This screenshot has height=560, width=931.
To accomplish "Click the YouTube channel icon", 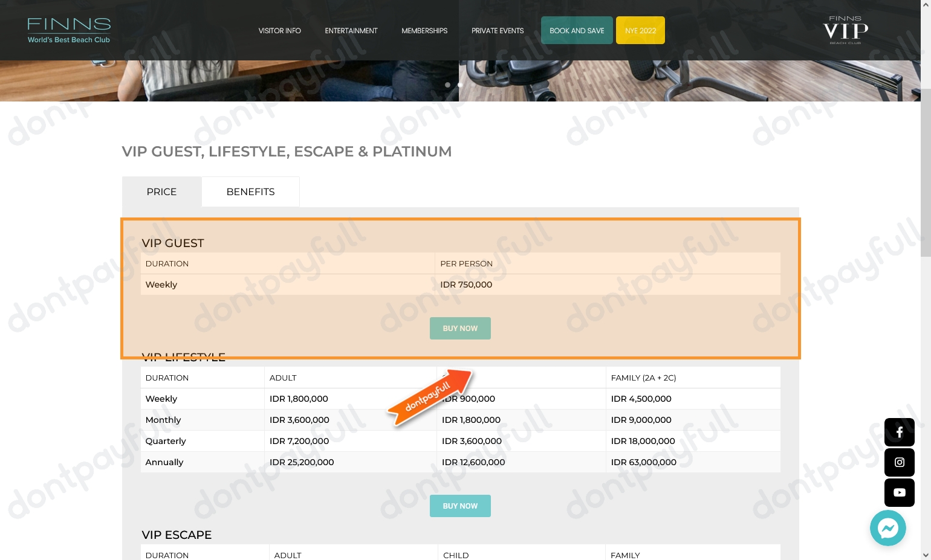I will click(899, 492).
